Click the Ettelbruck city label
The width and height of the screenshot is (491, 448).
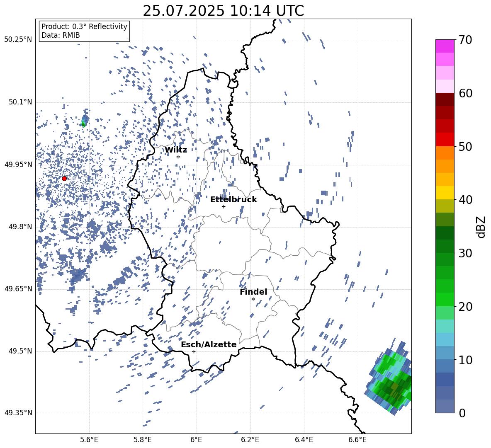[233, 200]
